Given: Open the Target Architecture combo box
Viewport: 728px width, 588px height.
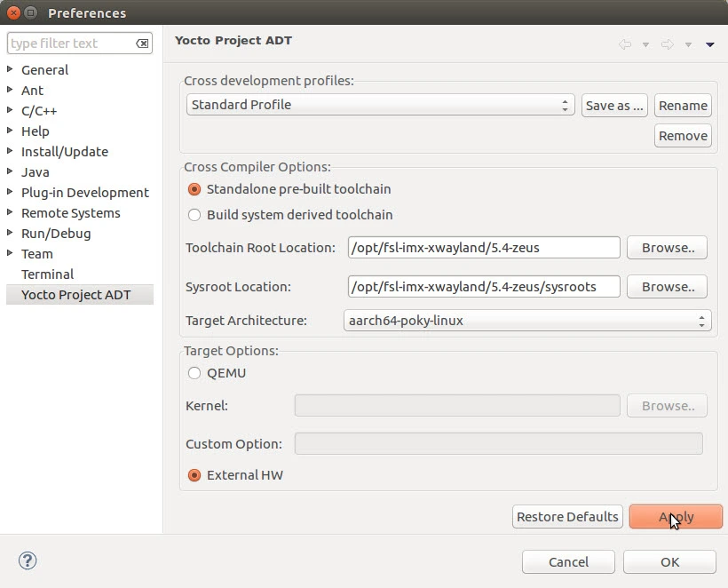Looking at the screenshot, I should click(x=527, y=321).
